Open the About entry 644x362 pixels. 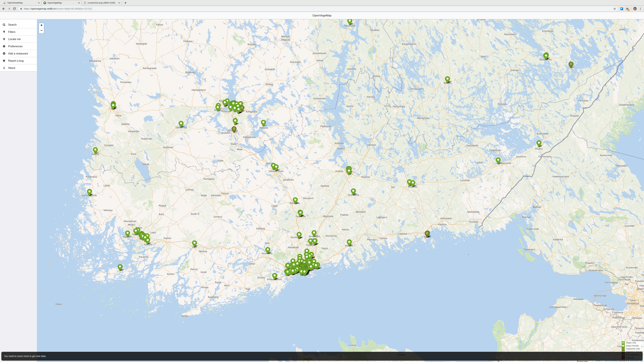click(18, 68)
